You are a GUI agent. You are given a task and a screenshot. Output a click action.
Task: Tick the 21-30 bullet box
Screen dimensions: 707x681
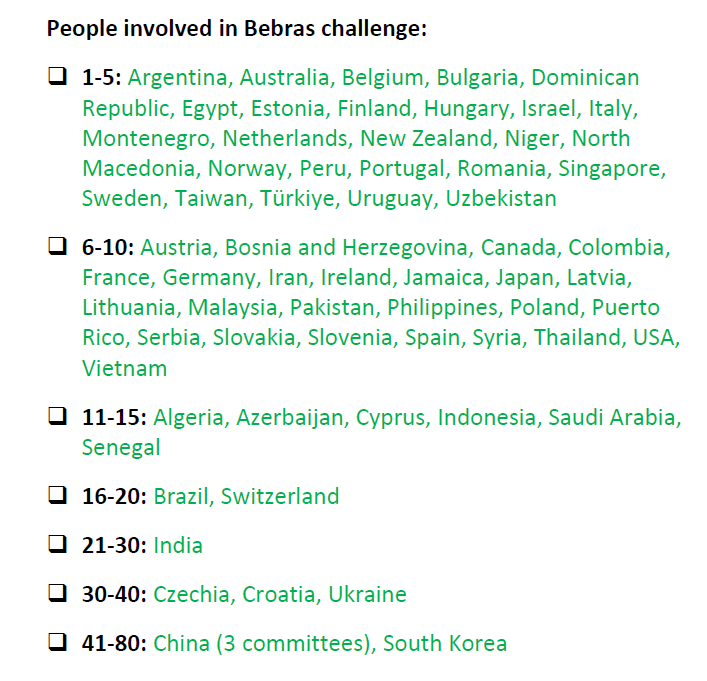tap(58, 544)
